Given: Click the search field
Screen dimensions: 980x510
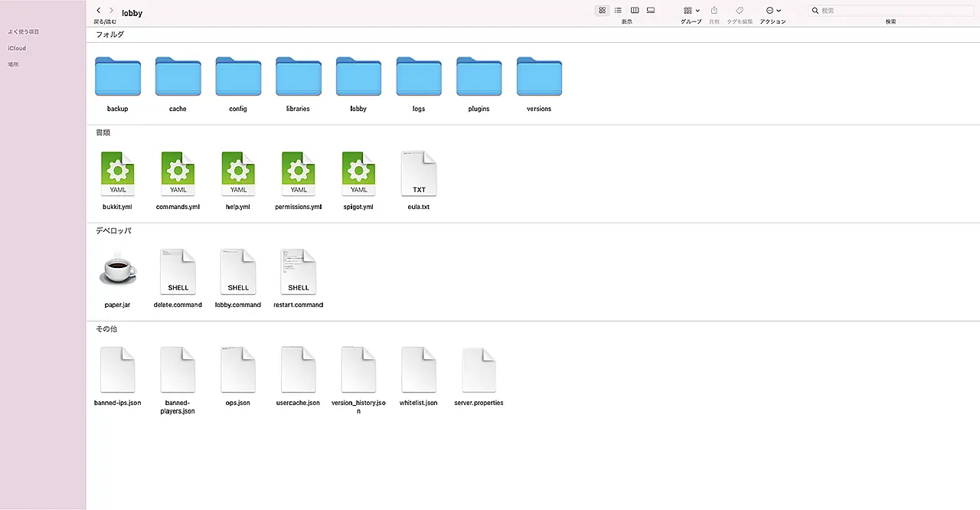Looking at the screenshot, I should coord(890,11).
